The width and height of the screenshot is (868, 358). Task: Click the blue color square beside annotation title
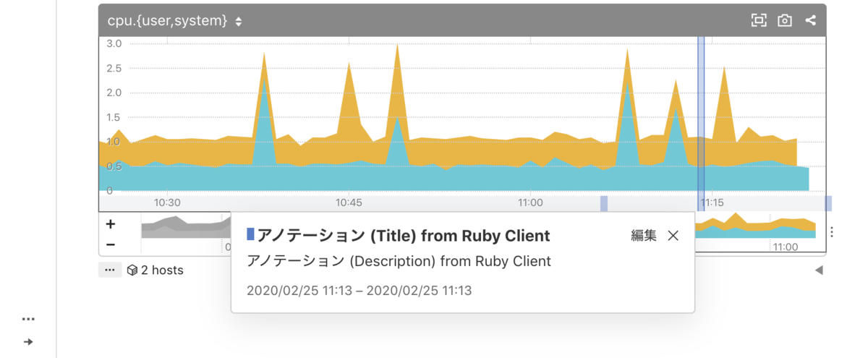pyautogui.click(x=250, y=234)
